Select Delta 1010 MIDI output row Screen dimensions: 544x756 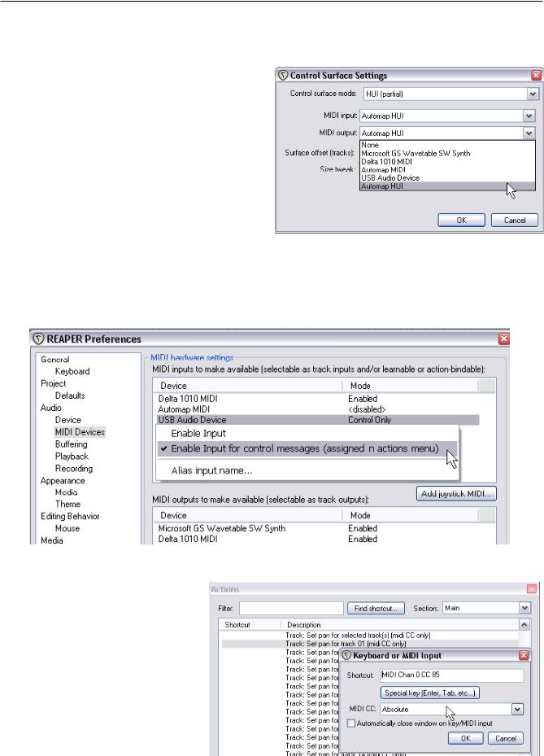[x=318, y=539]
